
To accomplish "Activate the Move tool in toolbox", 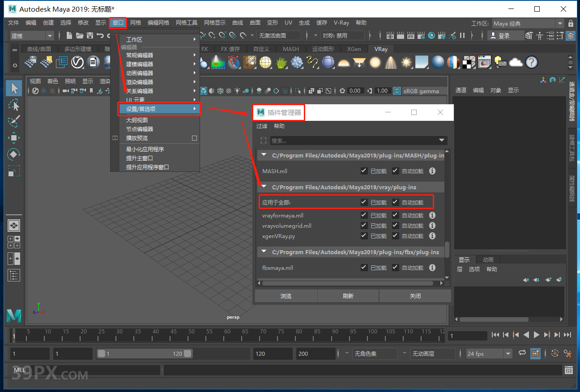I will coord(14,138).
